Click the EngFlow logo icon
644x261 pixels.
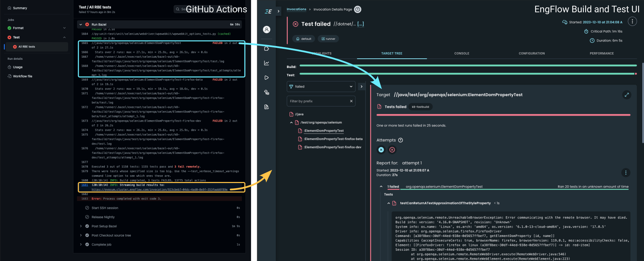click(268, 11)
